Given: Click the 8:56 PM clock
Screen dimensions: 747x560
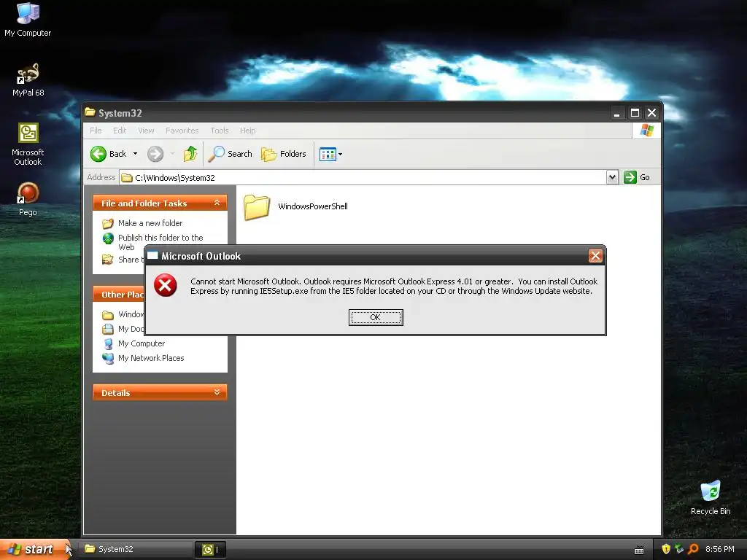Looking at the screenshot, I should 719,549.
